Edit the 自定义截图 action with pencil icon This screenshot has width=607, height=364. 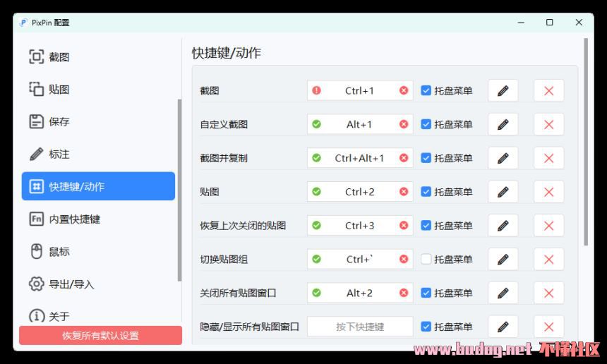point(503,125)
